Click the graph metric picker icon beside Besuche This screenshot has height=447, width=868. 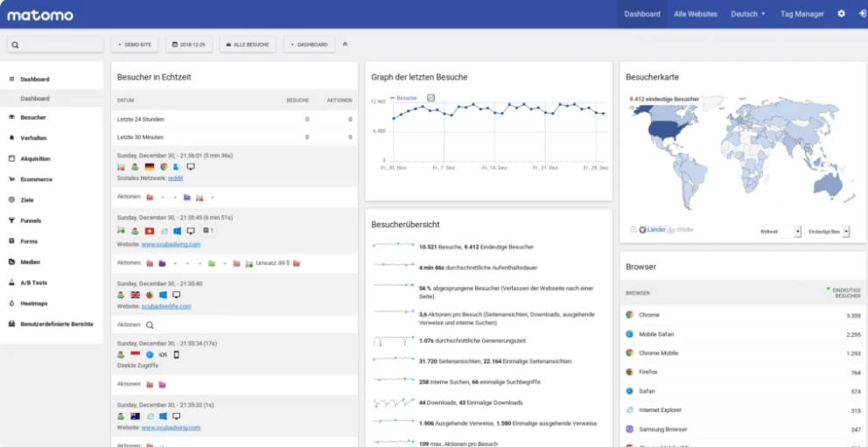(x=431, y=98)
